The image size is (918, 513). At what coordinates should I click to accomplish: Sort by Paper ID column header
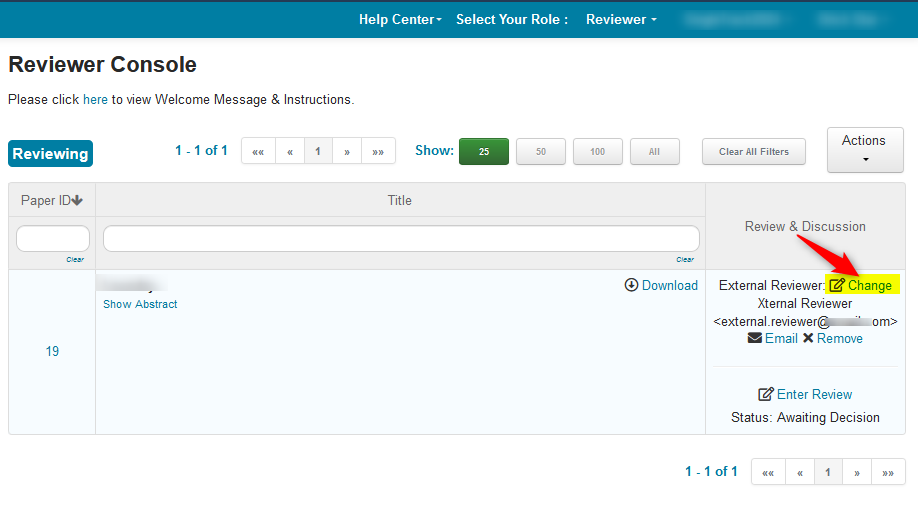point(52,200)
